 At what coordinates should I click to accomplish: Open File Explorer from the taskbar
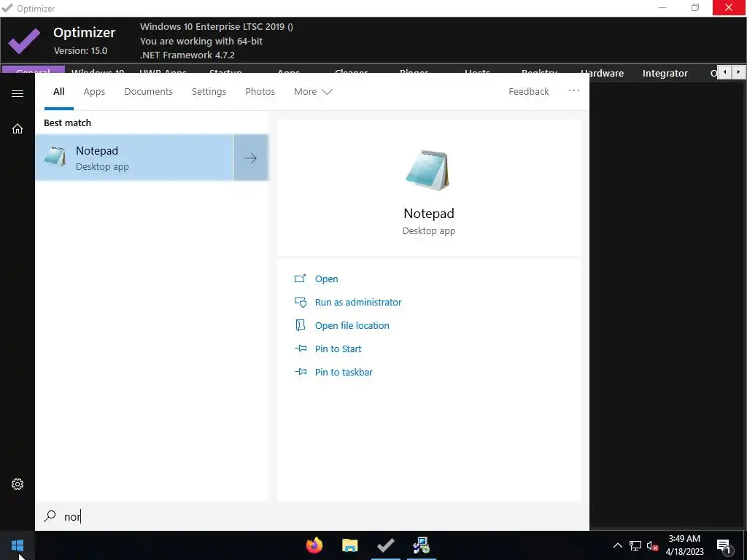click(x=349, y=545)
